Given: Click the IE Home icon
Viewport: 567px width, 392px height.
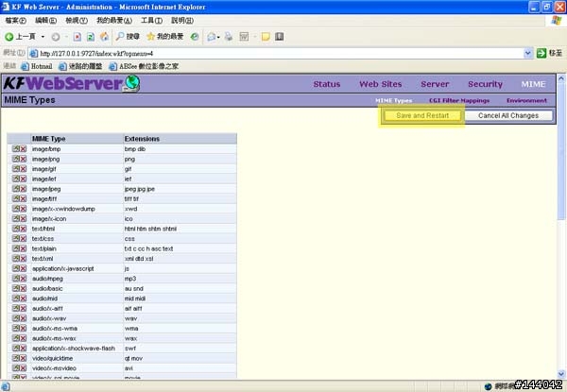Looking at the screenshot, I should [x=105, y=37].
